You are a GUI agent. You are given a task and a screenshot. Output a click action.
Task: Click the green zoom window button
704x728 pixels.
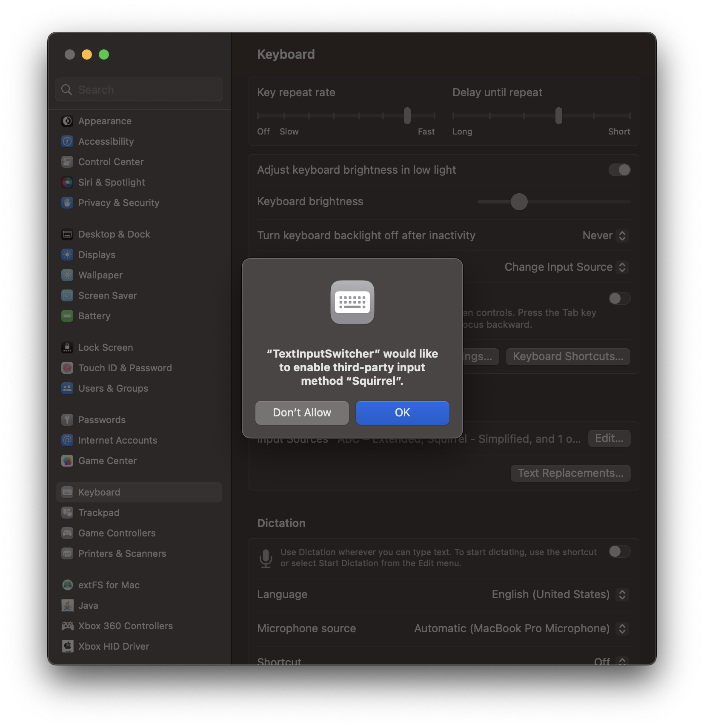[104, 55]
